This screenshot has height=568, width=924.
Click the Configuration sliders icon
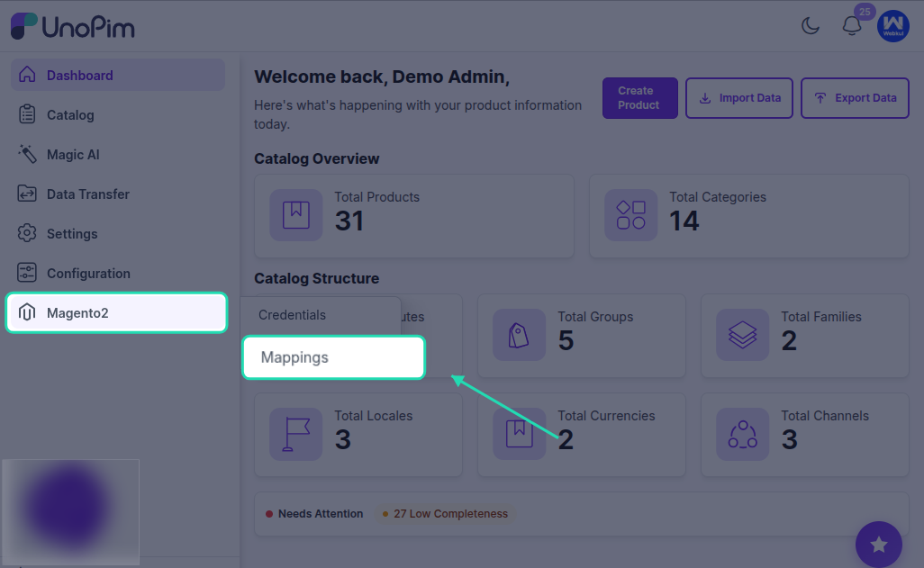pos(27,273)
